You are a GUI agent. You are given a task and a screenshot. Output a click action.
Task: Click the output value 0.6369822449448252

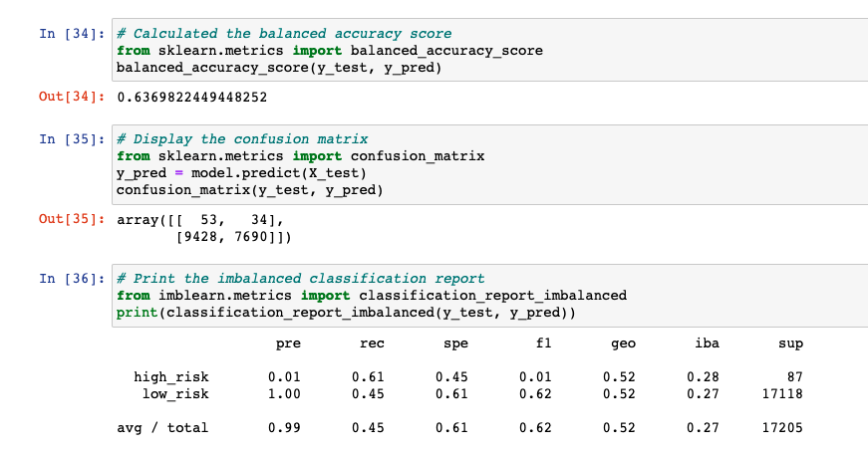[x=192, y=98]
